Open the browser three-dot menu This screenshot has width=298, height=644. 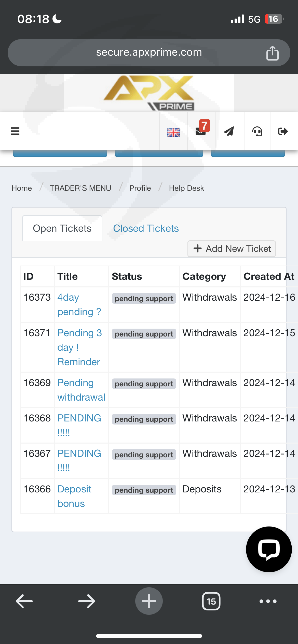(268, 601)
